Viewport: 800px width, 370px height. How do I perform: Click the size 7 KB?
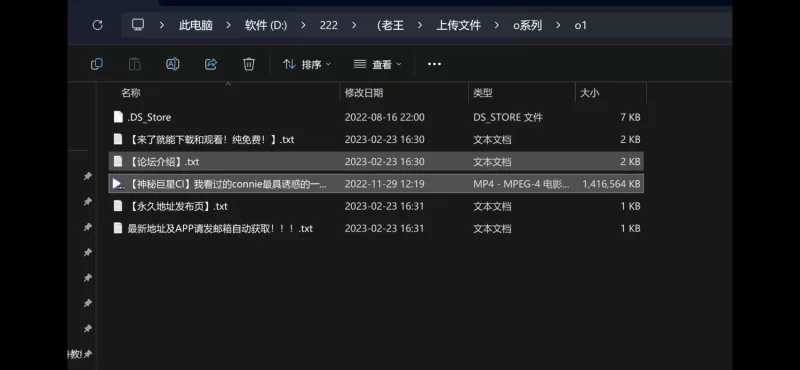click(631, 117)
